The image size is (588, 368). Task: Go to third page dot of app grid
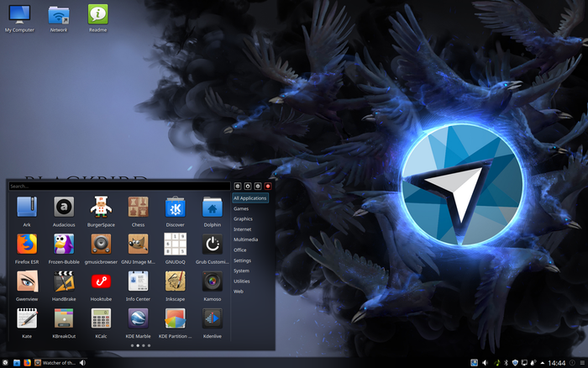tap(144, 345)
